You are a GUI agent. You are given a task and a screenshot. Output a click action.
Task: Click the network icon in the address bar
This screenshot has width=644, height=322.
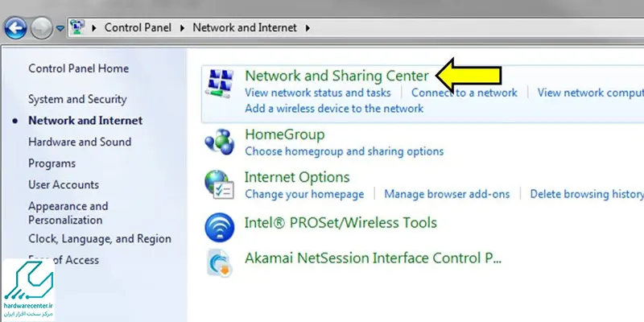tap(77, 27)
